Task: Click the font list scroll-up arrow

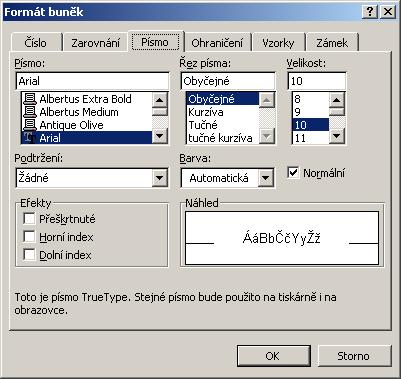Action: click(x=160, y=99)
